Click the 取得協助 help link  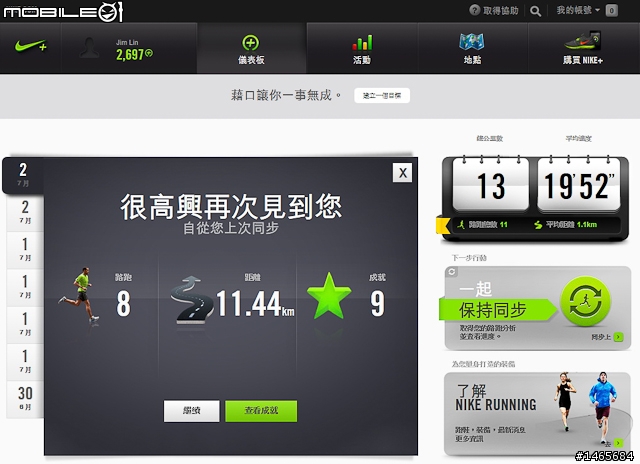501,11
